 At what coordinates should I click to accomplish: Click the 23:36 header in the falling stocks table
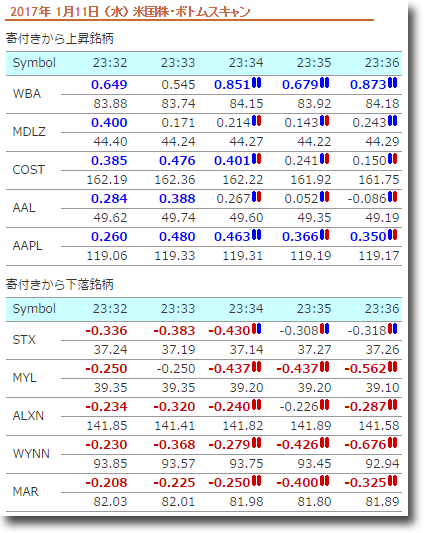pos(382,309)
